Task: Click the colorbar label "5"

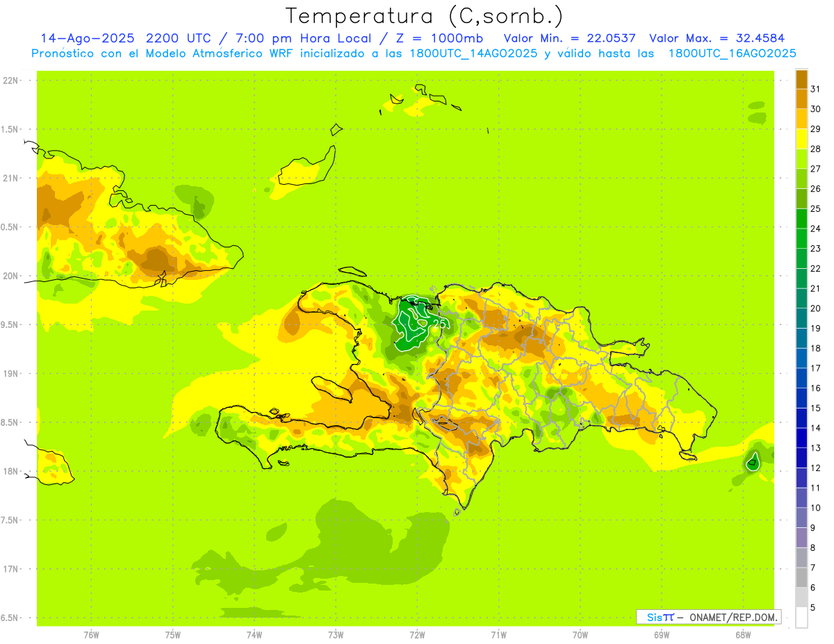Action: pyautogui.click(x=813, y=608)
